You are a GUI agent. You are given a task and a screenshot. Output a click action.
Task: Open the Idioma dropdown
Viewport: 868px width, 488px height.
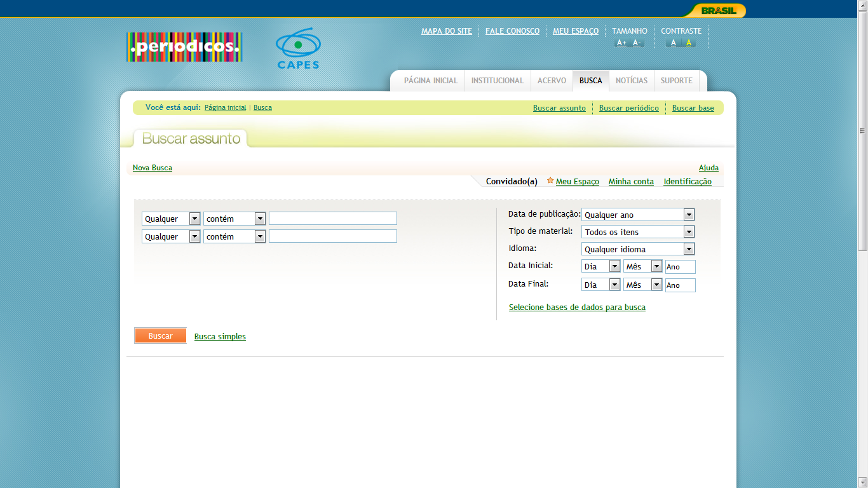click(638, 249)
